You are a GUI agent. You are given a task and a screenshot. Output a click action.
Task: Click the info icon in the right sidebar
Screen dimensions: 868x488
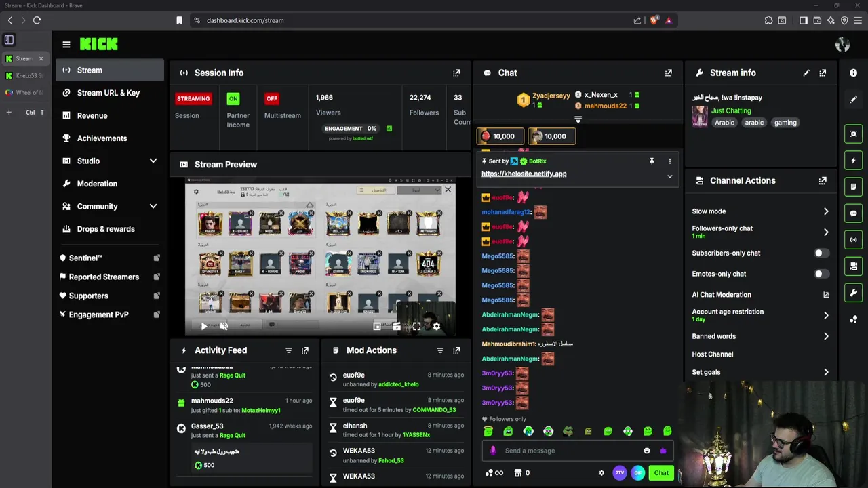[854, 73]
